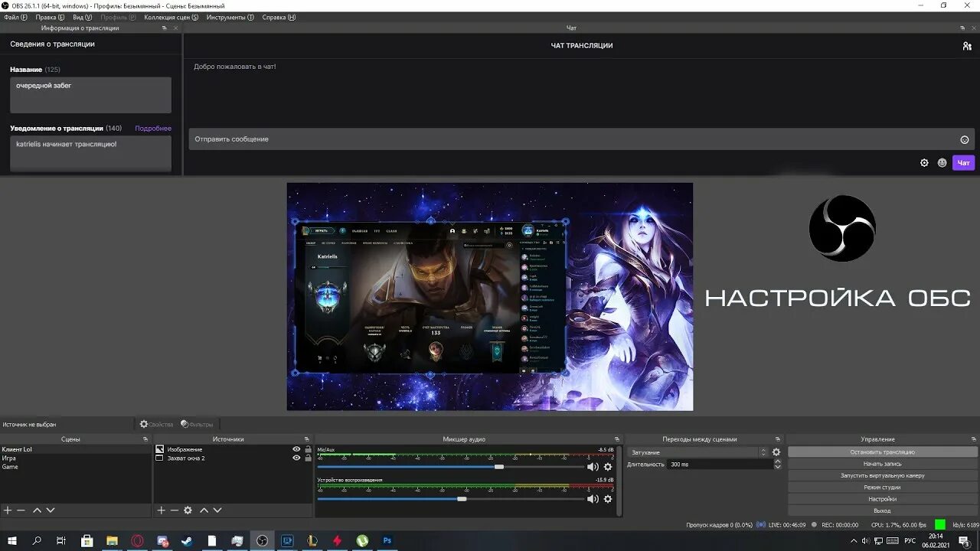Screen dimensions: 980x551
Task: Open Windows search in taskbar
Action: [37, 540]
